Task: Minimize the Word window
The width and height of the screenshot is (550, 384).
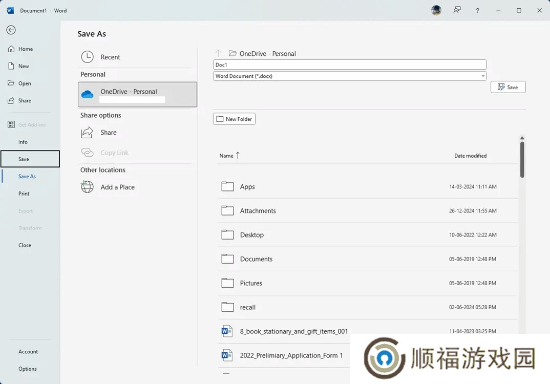Action: (x=498, y=11)
